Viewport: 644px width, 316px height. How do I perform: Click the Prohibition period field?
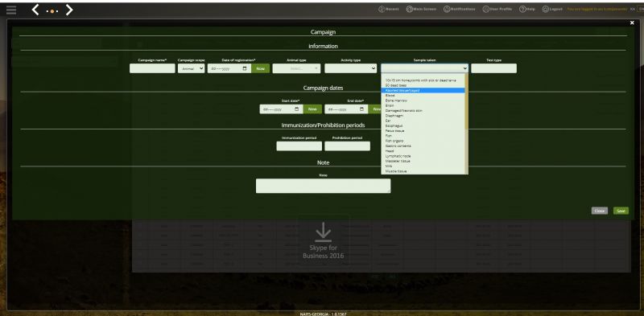coord(348,146)
